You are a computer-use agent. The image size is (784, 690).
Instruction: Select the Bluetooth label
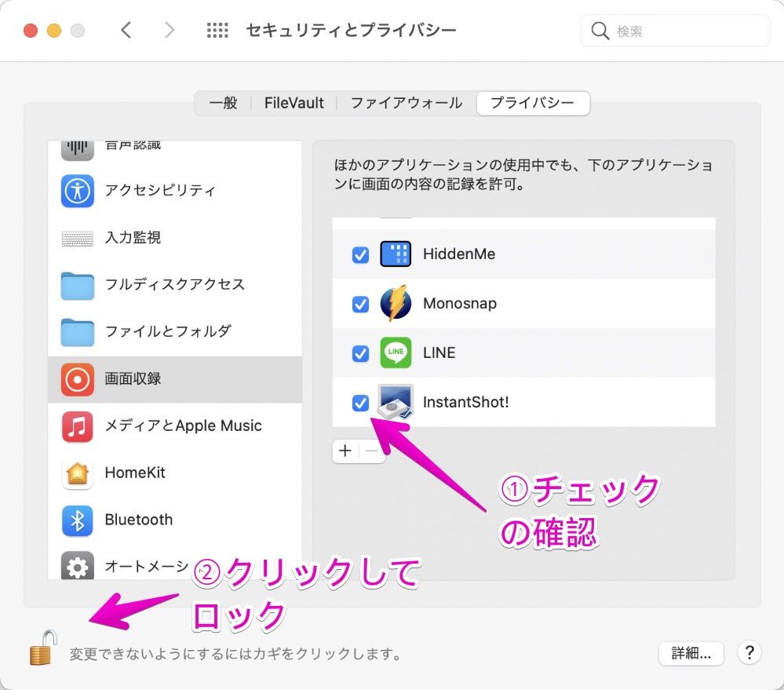pos(139,520)
